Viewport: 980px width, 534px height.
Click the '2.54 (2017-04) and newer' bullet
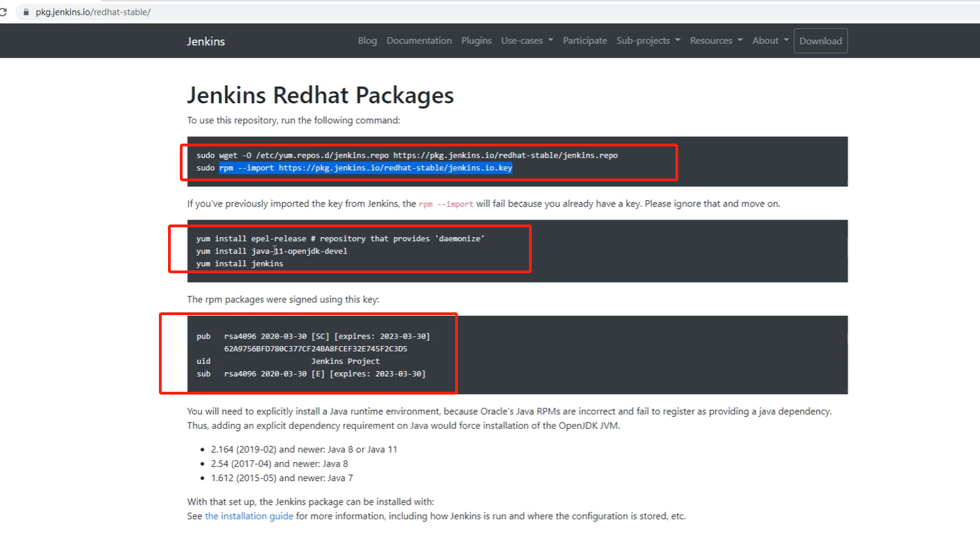pos(280,464)
